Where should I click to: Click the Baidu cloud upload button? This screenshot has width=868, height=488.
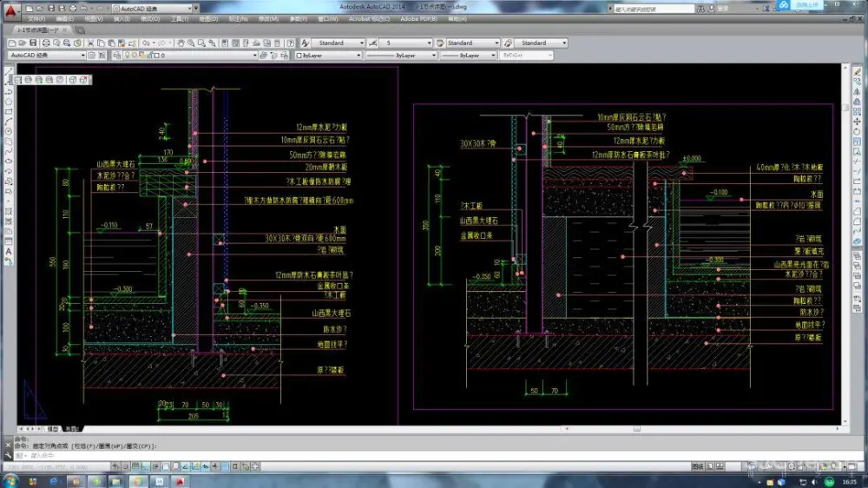(x=800, y=5)
